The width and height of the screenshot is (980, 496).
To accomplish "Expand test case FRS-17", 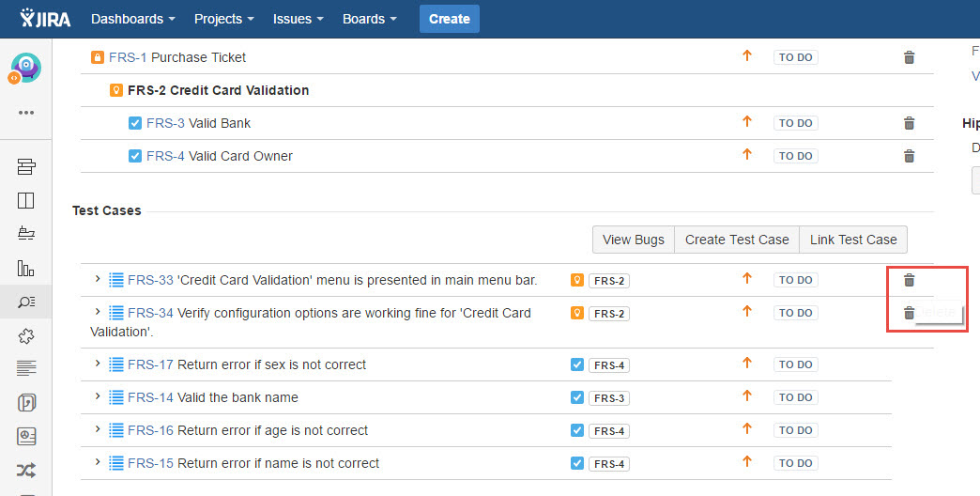I will pos(98,363).
